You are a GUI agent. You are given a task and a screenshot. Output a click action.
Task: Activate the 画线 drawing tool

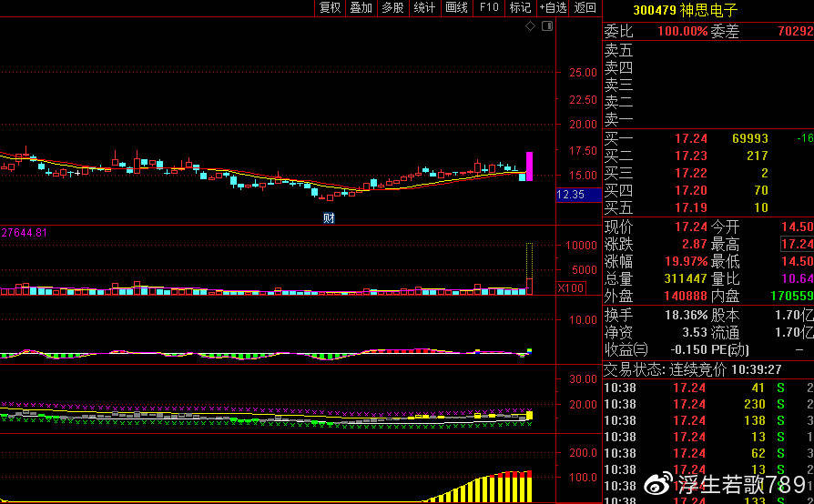point(456,7)
